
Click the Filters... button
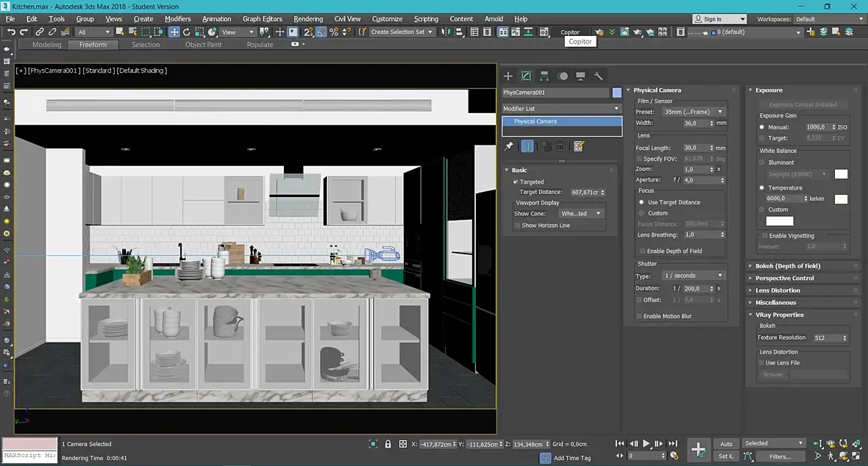[780, 456]
